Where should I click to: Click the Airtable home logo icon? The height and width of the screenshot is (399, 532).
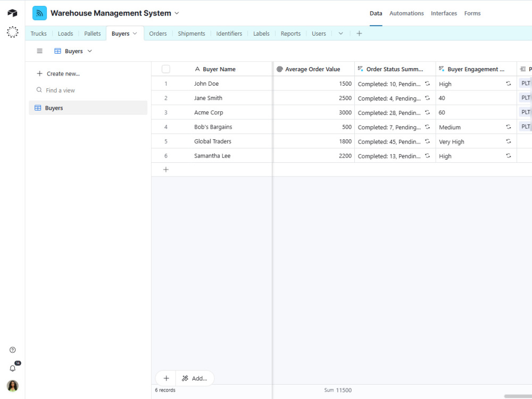[x=12, y=13]
